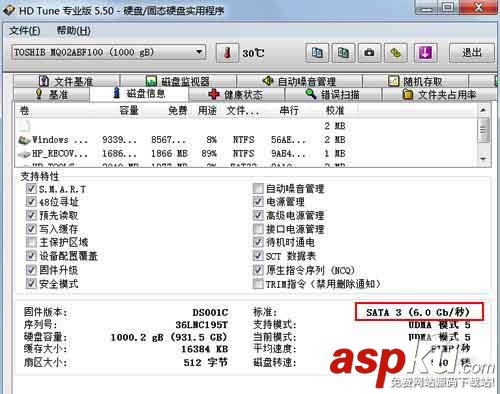Click the 容量 column header
Image resolution: width=500 pixels, height=394 pixels.
[x=129, y=110]
